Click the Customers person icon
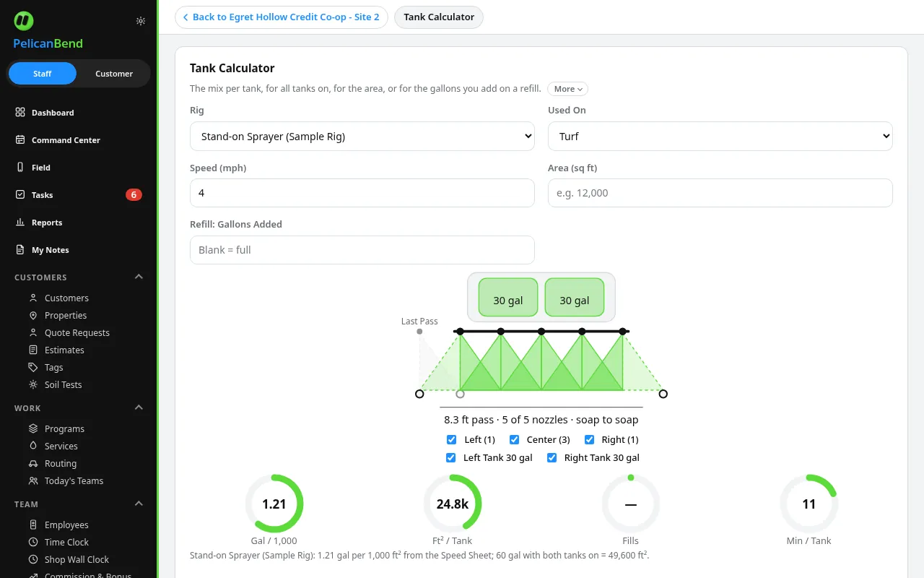 point(33,298)
